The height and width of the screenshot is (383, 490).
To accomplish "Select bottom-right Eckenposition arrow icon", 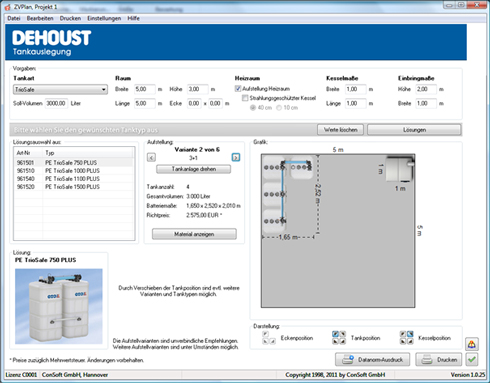I will [273, 341].
